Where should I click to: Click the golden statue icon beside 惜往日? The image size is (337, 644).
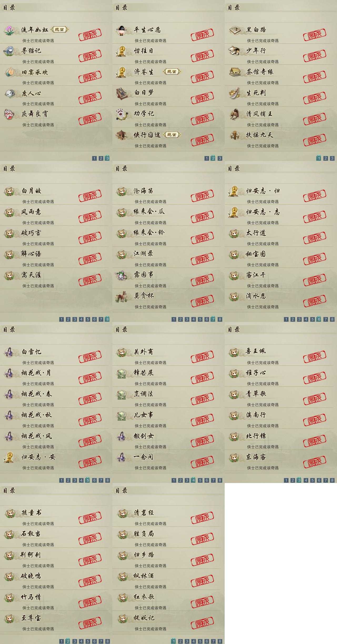(121, 51)
